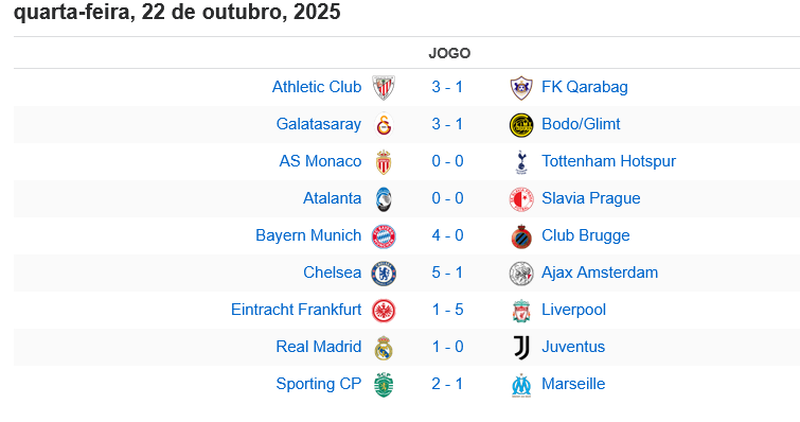Select the Club Brugge link
This screenshot has width=800, height=422.
click(585, 236)
